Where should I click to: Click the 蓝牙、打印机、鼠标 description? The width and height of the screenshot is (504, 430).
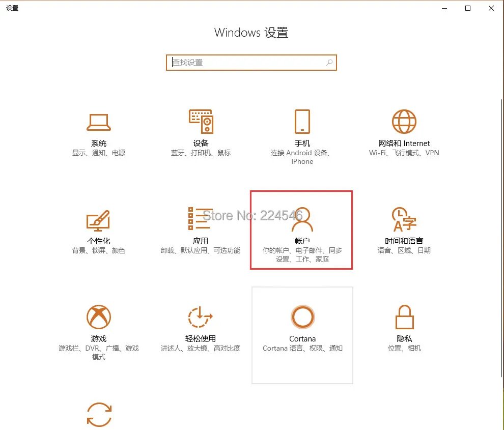(x=201, y=153)
